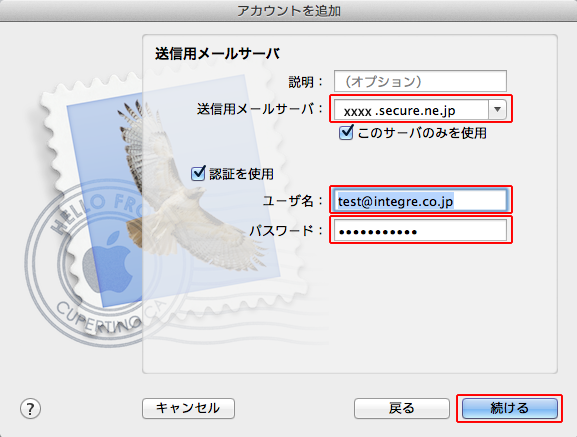The image size is (577, 437).
Task: Toggle the 認証を使用 checkbox
Action: 198,173
